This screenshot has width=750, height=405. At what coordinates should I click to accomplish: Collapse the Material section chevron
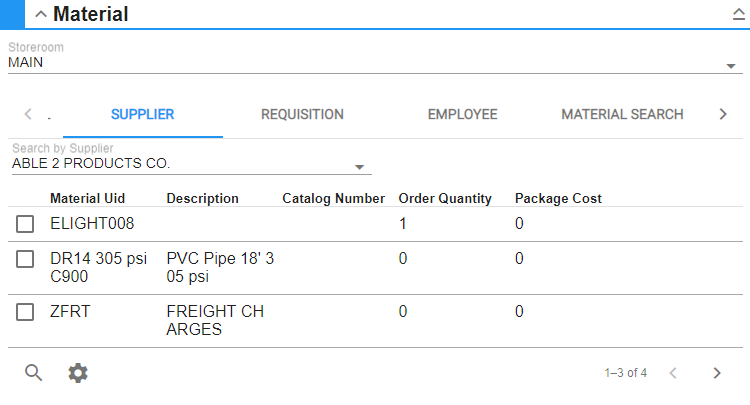click(40, 15)
